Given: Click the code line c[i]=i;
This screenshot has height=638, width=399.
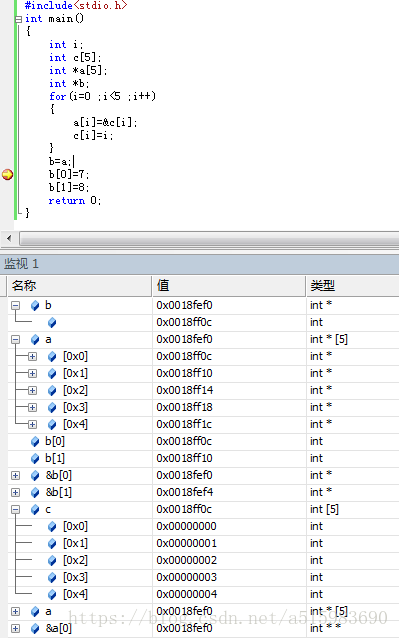Looking at the screenshot, I should 93,135.
